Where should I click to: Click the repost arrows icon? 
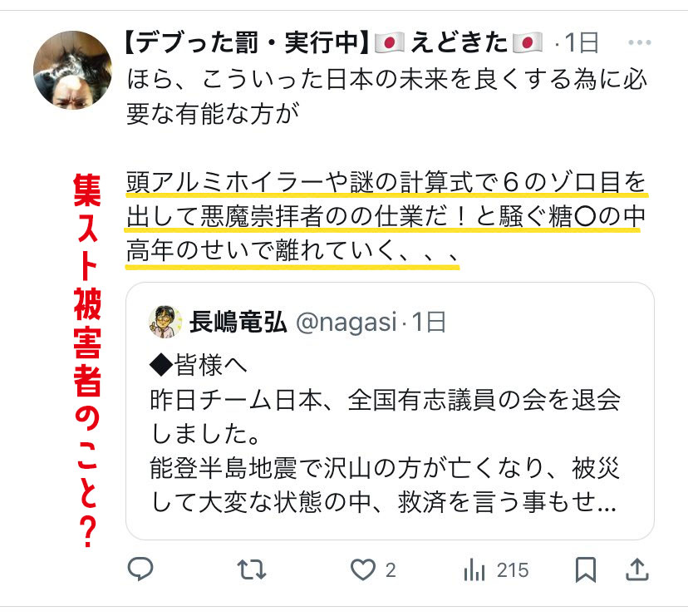pyautogui.click(x=252, y=569)
